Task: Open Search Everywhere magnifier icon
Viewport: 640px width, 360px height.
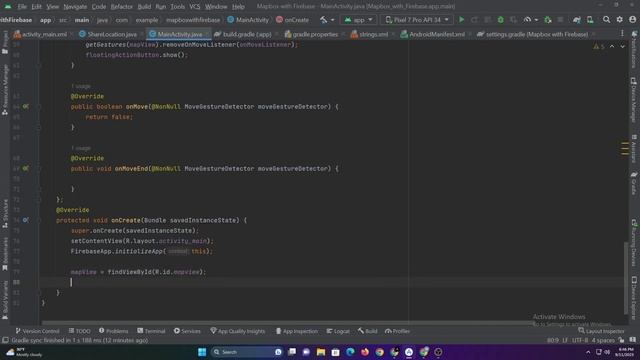Action: pyautogui.click(x=607, y=20)
